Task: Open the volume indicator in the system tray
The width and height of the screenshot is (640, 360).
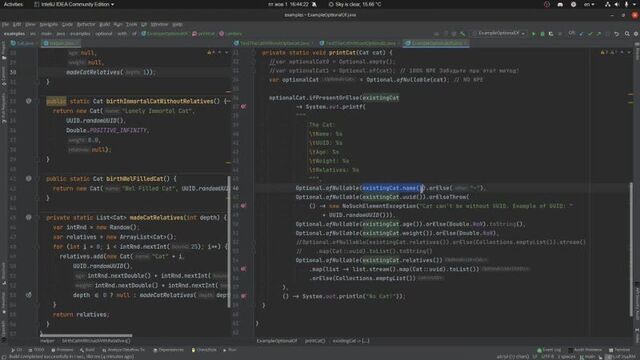Action: pos(617,4)
